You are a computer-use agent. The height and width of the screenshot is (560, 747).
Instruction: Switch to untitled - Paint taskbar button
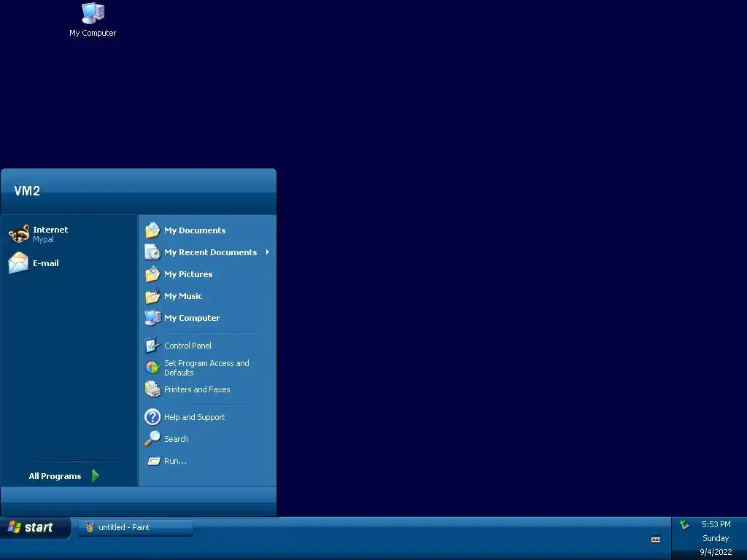135,527
